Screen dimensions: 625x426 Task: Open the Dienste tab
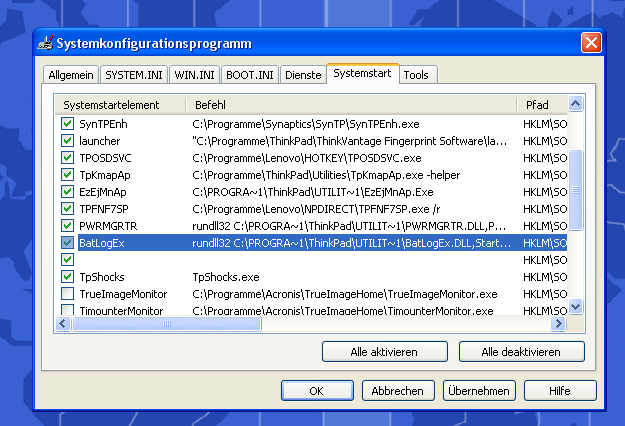pyautogui.click(x=303, y=75)
